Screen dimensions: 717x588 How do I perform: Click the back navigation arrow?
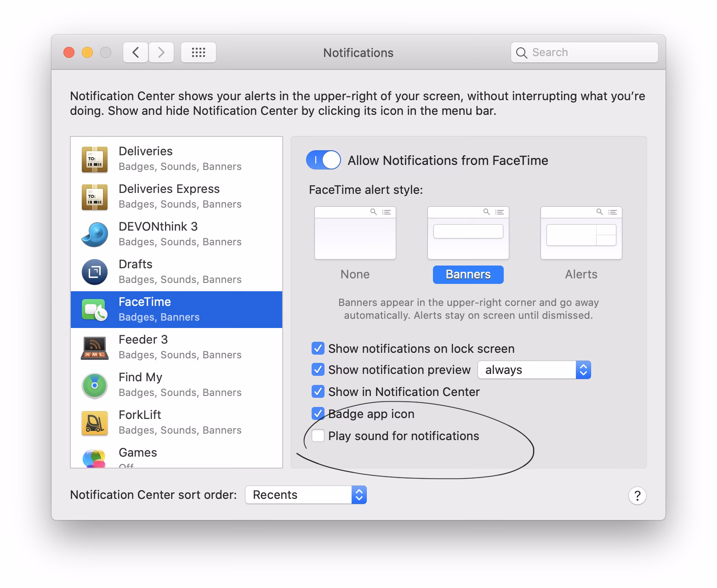135,52
